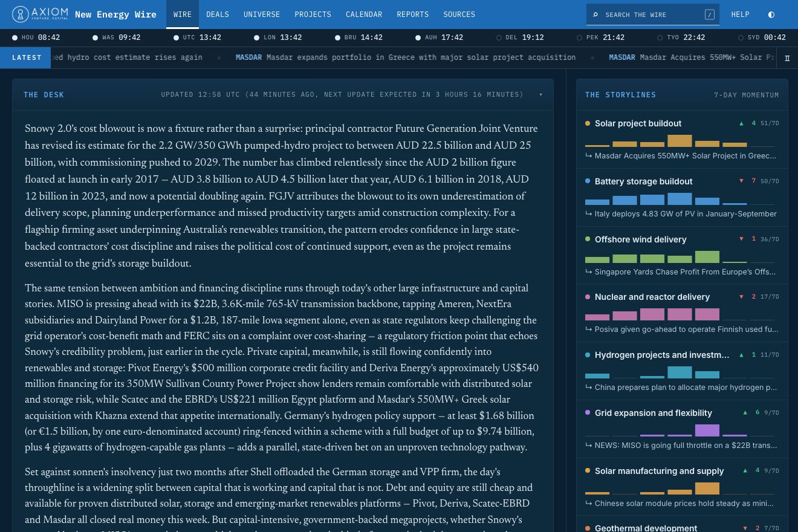Screen dimensions: 798x532
Task: Focus the Search the Wire field
Action: (653, 15)
